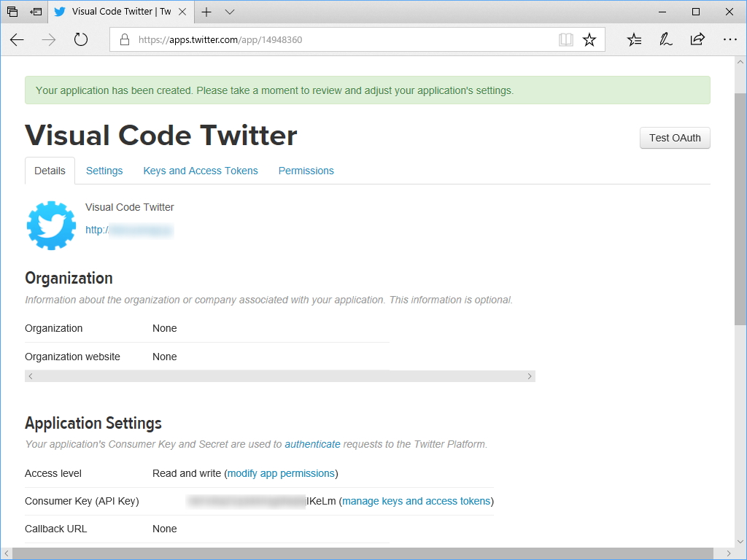
Task: Click the page scrollbar down arrow
Action: click(740, 542)
